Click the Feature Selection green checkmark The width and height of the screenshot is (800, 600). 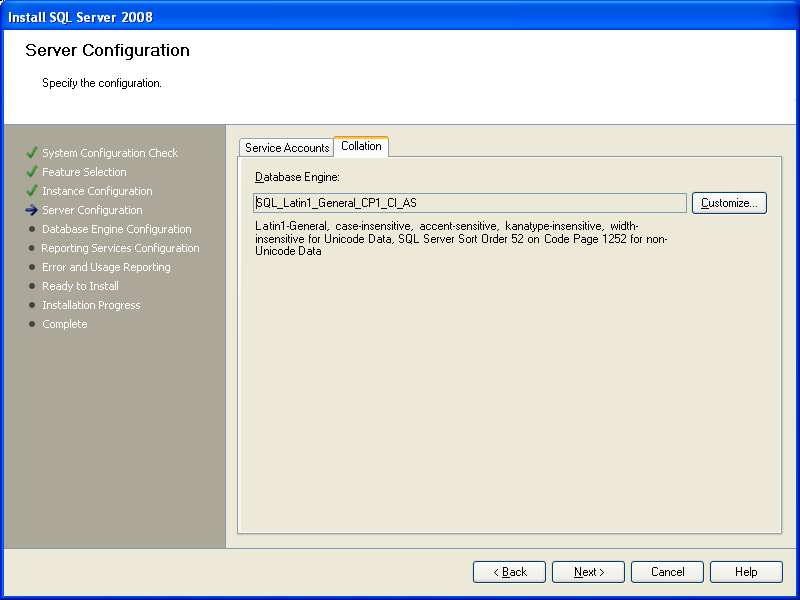click(32, 171)
